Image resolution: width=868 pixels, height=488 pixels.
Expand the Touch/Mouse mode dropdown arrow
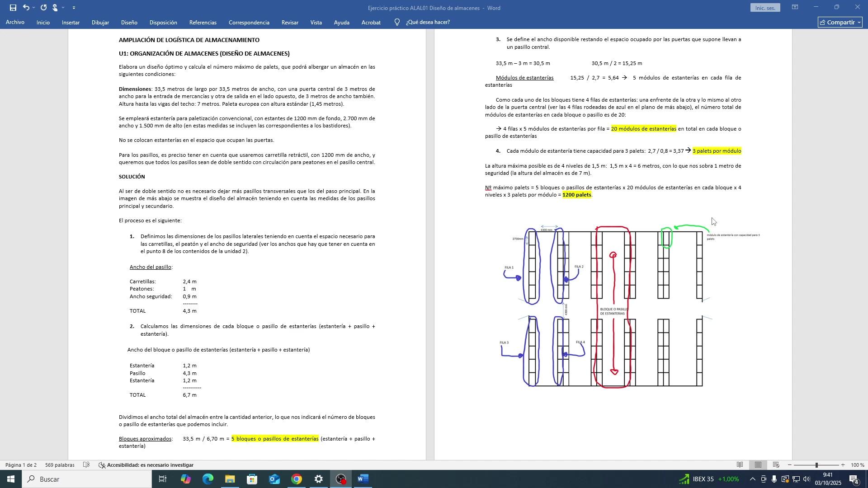[x=63, y=8]
